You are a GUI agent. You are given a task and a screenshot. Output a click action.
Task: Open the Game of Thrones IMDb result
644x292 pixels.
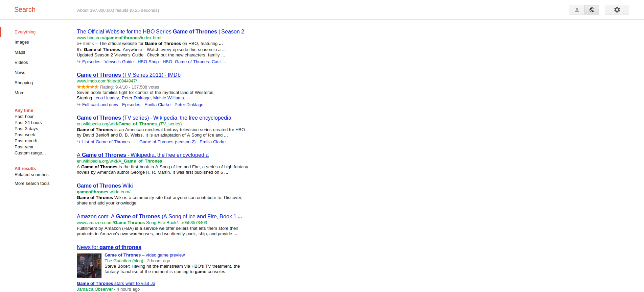(x=129, y=75)
